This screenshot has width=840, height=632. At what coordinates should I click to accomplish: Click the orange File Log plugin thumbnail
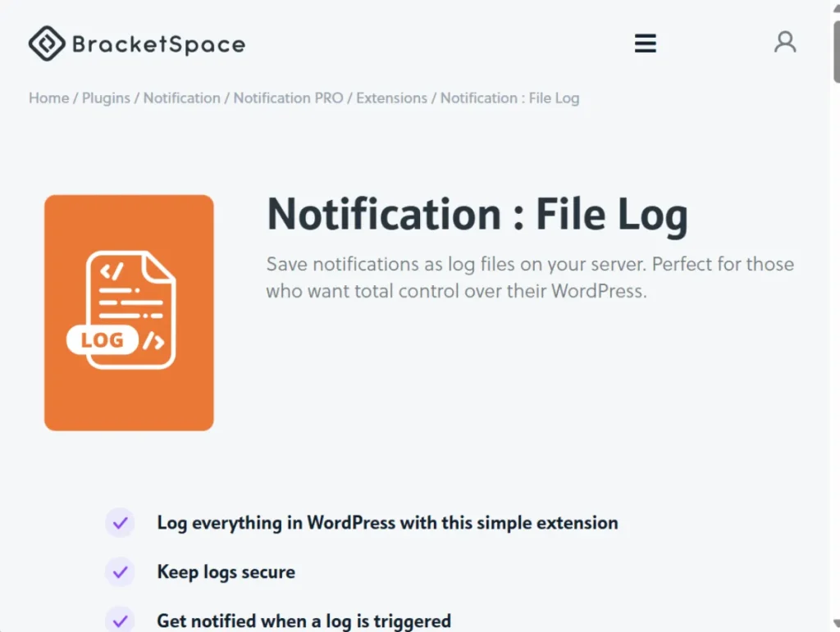[129, 311]
